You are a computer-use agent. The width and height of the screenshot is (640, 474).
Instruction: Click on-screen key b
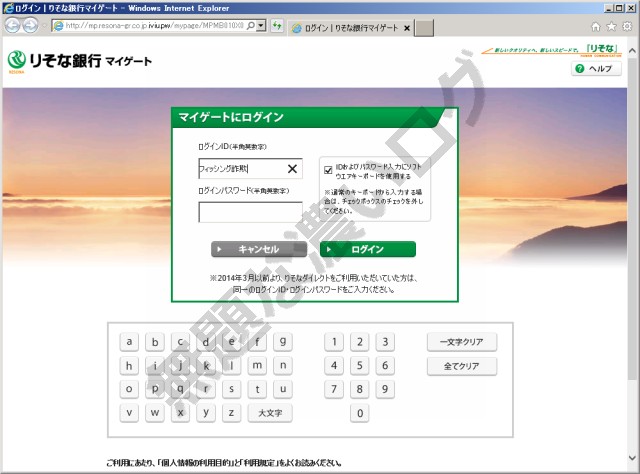tap(155, 342)
